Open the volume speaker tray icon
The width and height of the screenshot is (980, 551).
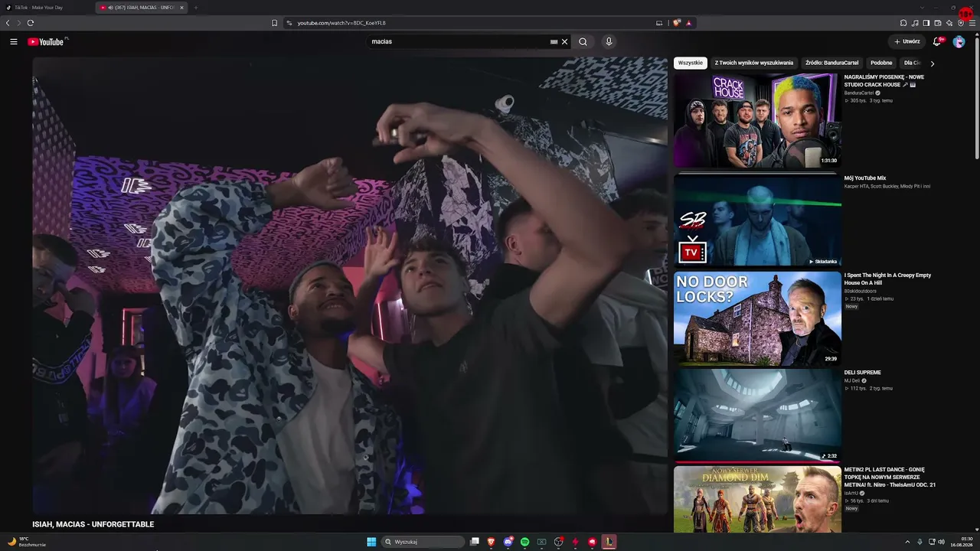tap(942, 542)
